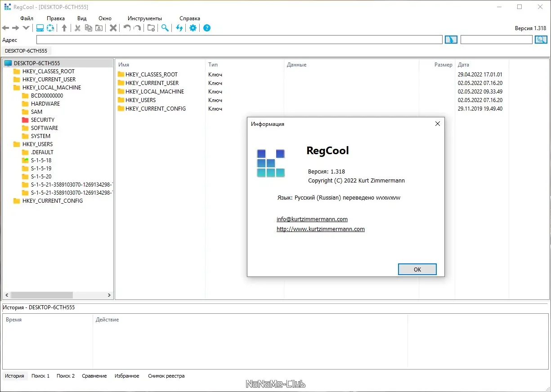Click the tree horizontal scrollbar thumb
Image resolution: width=551 pixels, height=392 pixels.
pyautogui.click(x=42, y=295)
